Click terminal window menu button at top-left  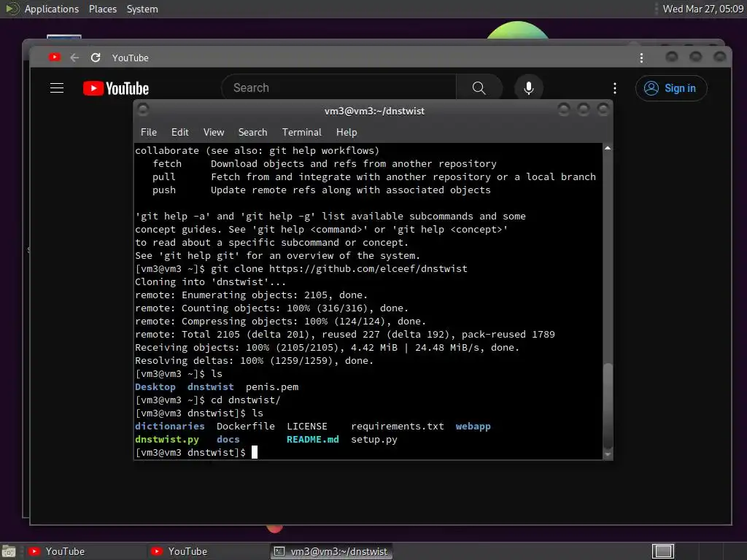[143, 110]
